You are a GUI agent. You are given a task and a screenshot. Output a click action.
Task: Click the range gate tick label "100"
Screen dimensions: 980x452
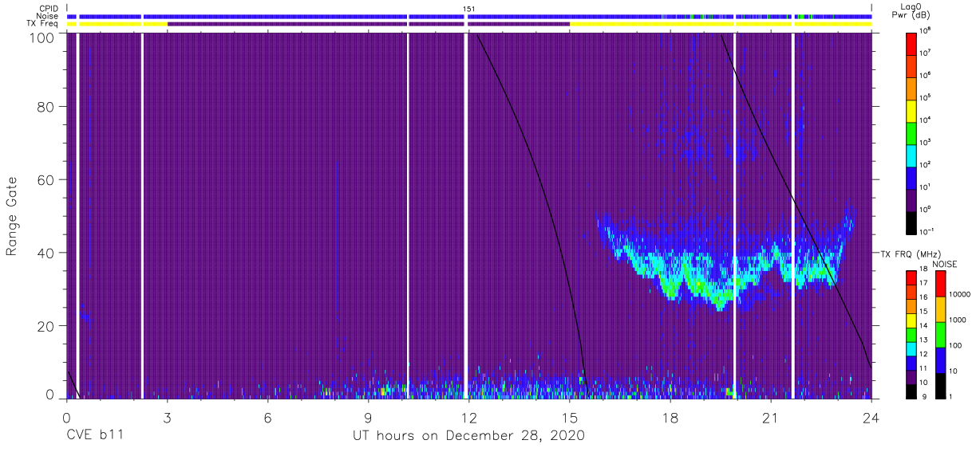click(x=41, y=37)
